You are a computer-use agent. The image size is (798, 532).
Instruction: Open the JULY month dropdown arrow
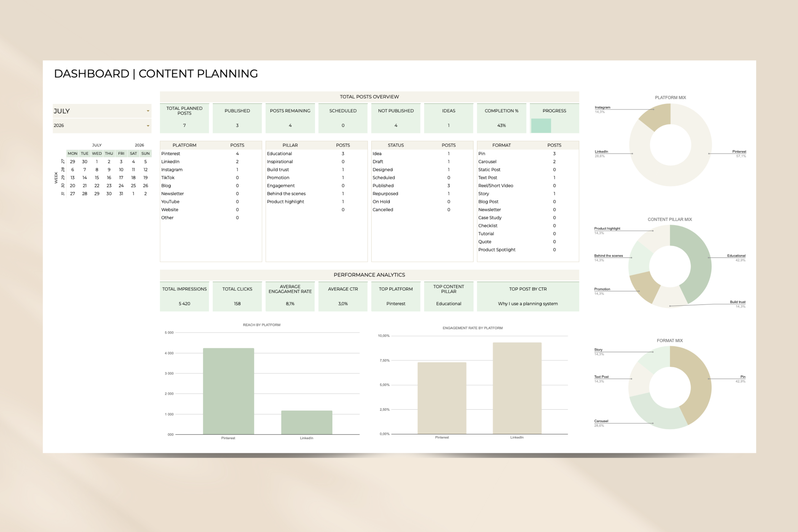tap(148, 111)
